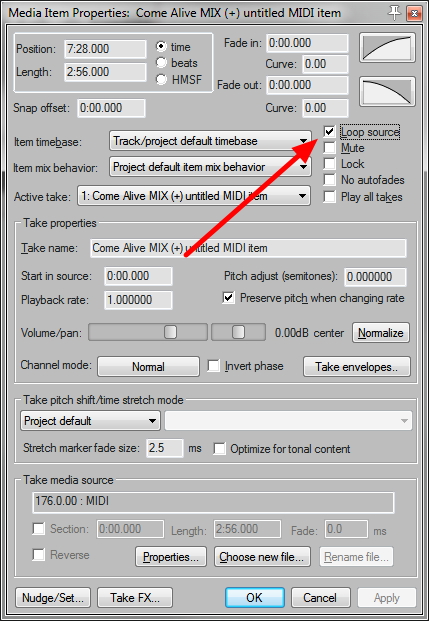Image resolution: width=429 pixels, height=621 pixels.
Task: Enable Play all takes checkbox
Action: (x=329, y=196)
